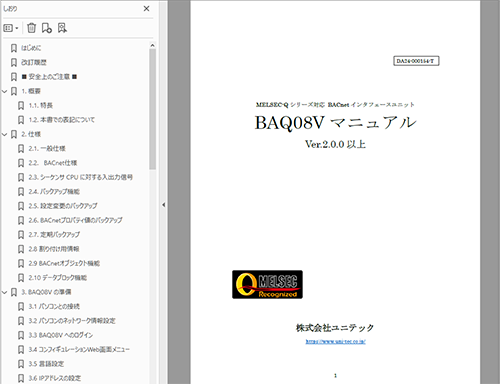Open 2.9 BACnetオブジェクト機能 bookmark

(x=64, y=263)
